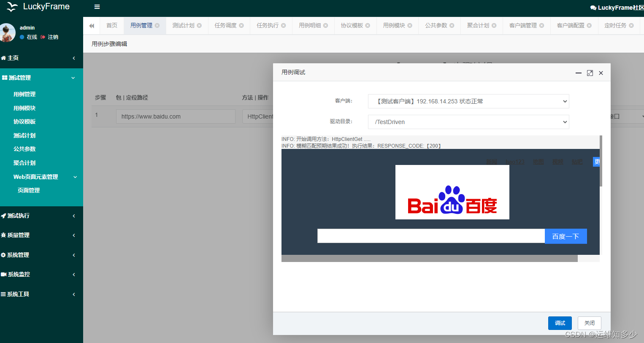Maximize the 用例调试 dialog
Viewport: 644px width, 343px height.
tap(590, 73)
